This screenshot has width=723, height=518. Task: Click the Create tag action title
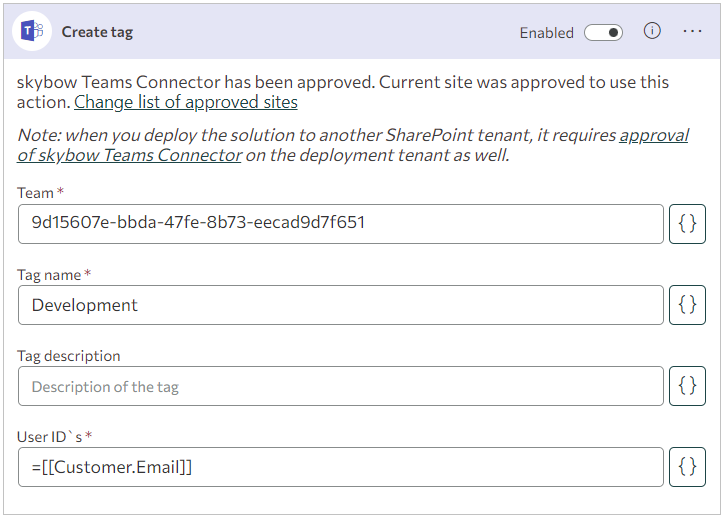(97, 32)
